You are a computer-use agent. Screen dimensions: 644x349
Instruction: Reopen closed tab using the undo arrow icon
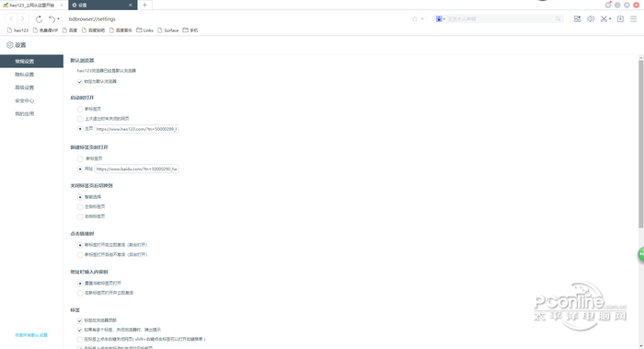click(52, 19)
